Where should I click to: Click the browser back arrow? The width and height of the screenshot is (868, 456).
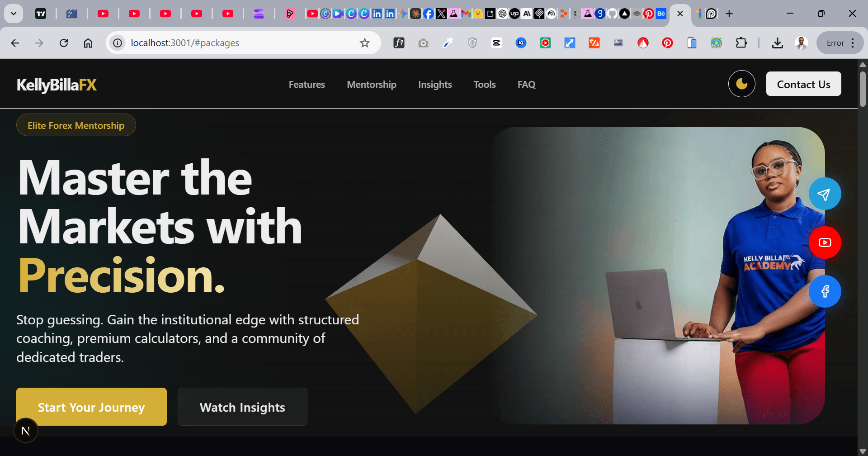pos(15,43)
